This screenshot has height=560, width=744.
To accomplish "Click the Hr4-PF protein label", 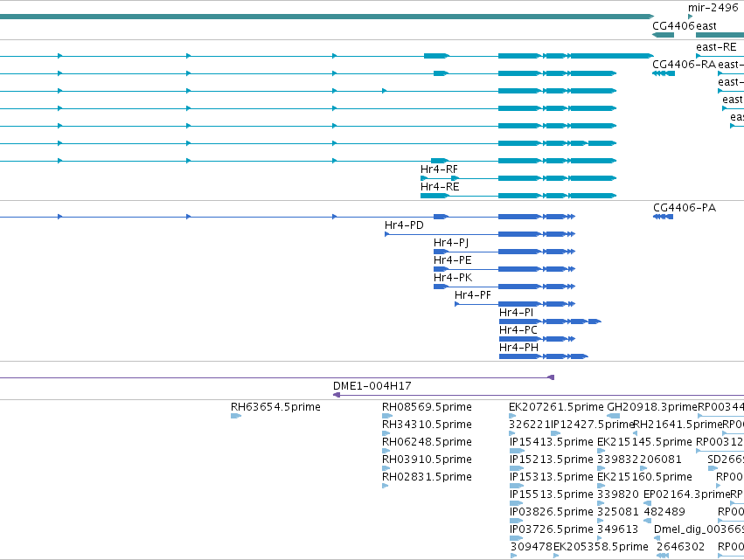I will 473,295.
